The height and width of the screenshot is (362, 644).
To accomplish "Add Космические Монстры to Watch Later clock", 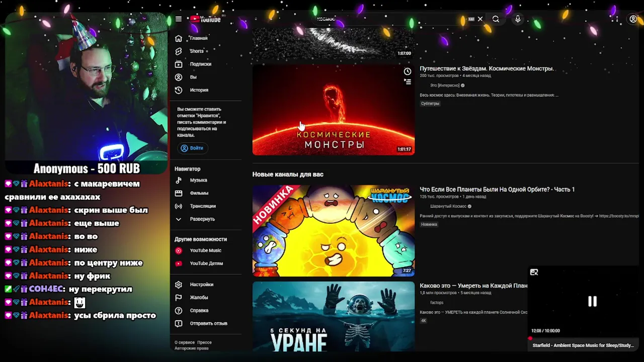I will tap(408, 71).
